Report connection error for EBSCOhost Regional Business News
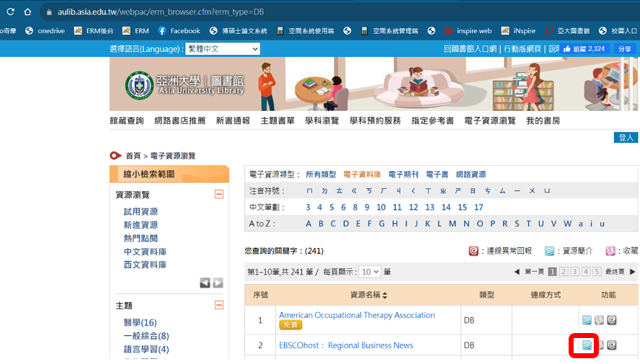This screenshot has width=640, height=364. coord(611,346)
